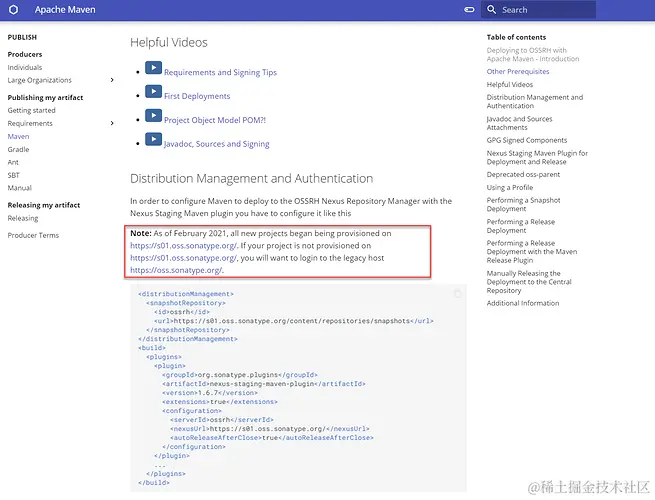Open Large Organizations in the sidebar
Viewport: 655px width, 500px height.
click(40, 80)
